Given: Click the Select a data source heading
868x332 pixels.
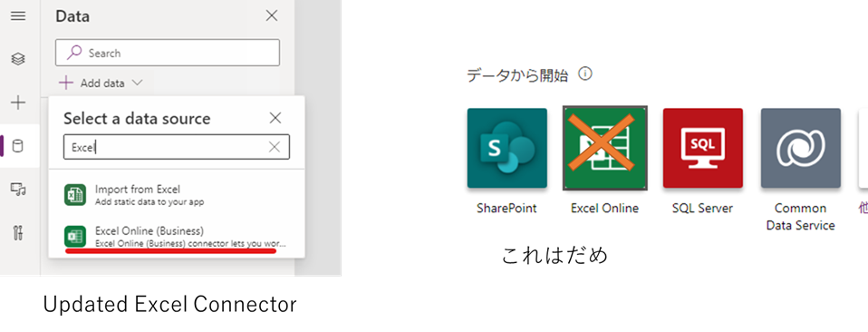Looking at the screenshot, I should (x=137, y=118).
